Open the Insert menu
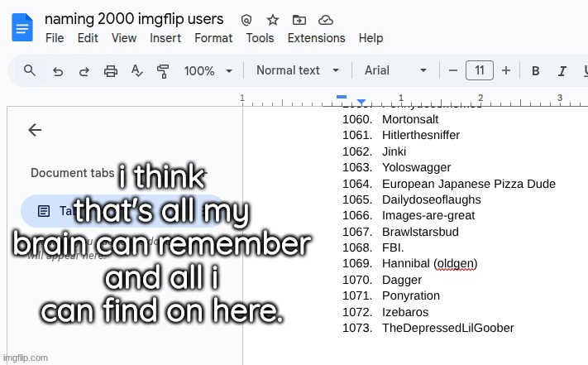This screenshot has width=588, height=365. click(x=165, y=38)
